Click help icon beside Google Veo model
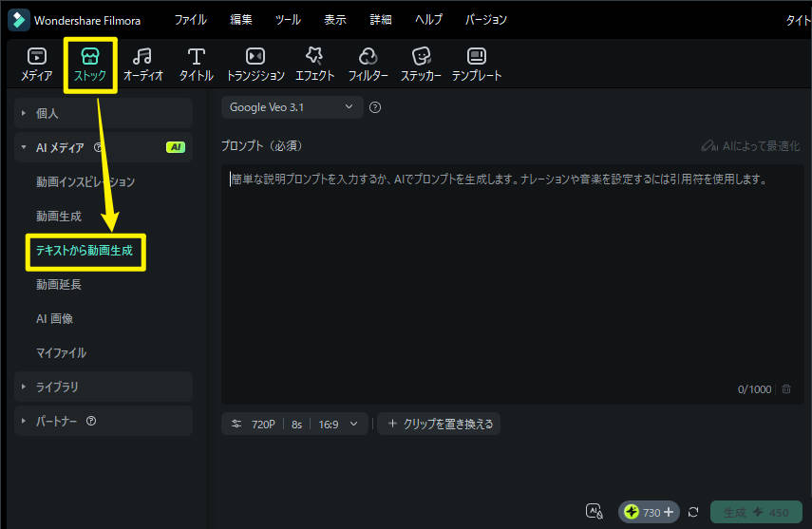Viewport: 812px width, 529px height. pyautogui.click(x=375, y=107)
